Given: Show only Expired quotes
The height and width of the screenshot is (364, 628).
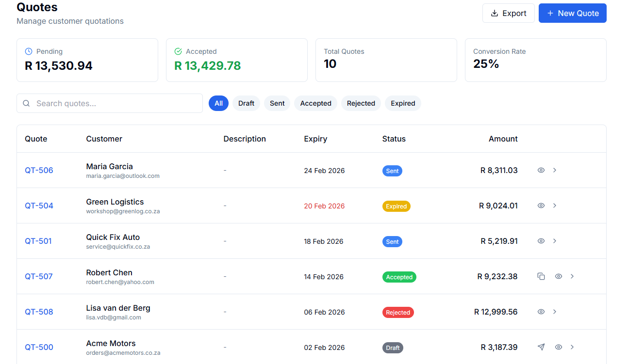Looking at the screenshot, I should click(x=403, y=103).
